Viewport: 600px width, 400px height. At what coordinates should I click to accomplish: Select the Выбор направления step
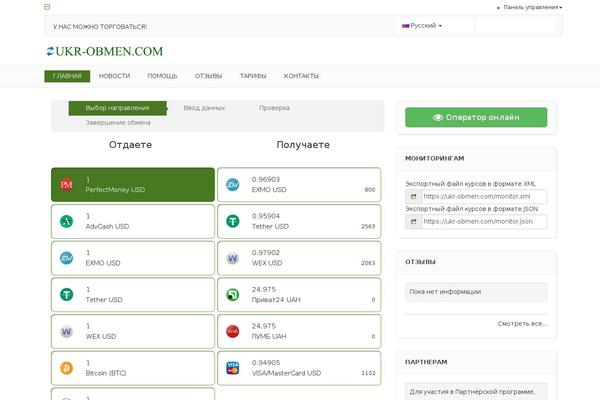tap(117, 108)
